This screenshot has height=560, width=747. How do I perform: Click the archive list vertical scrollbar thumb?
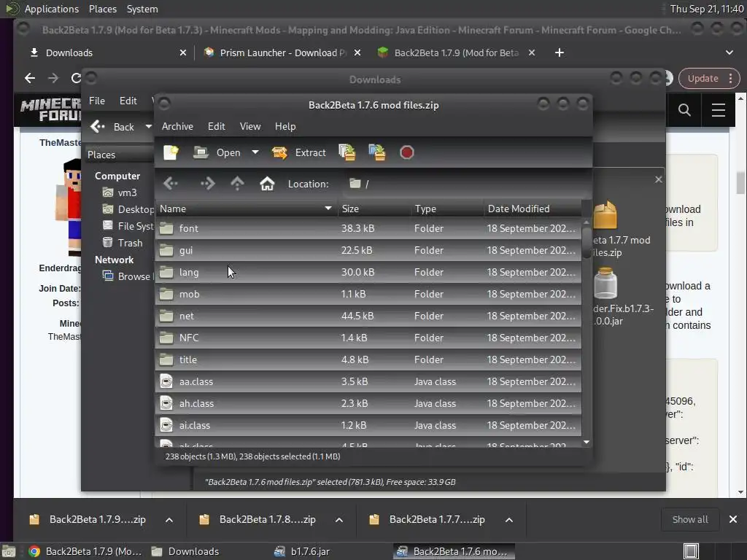tap(587, 243)
